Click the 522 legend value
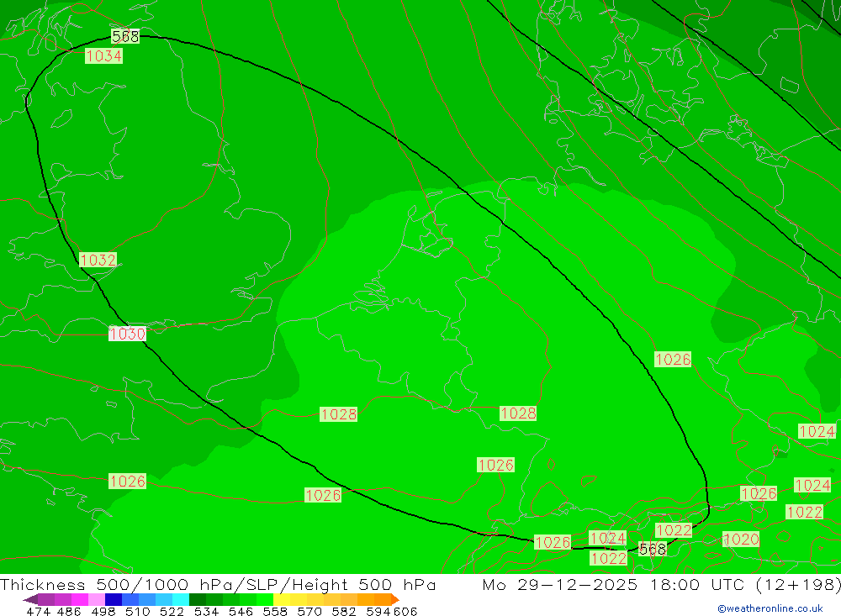 172,612
